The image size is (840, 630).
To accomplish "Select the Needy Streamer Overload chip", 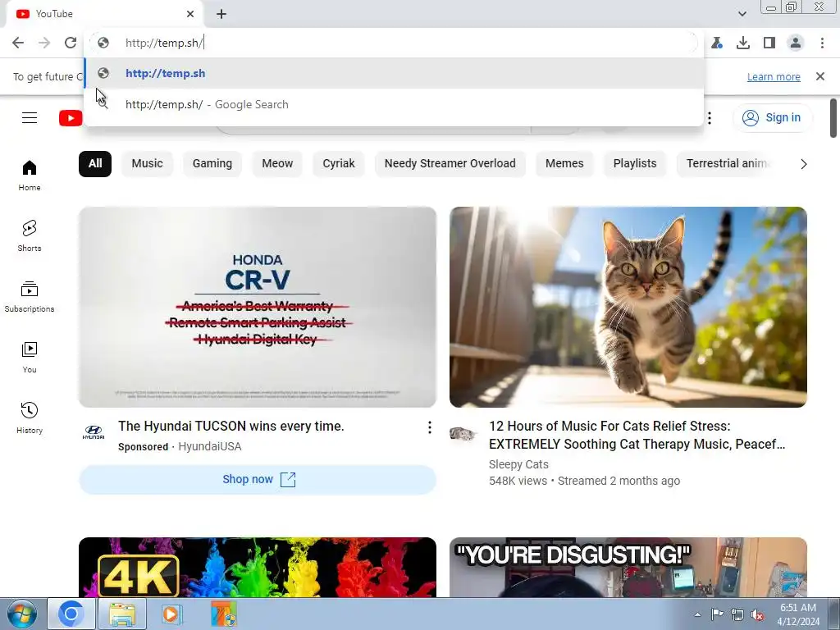I will [x=450, y=163].
